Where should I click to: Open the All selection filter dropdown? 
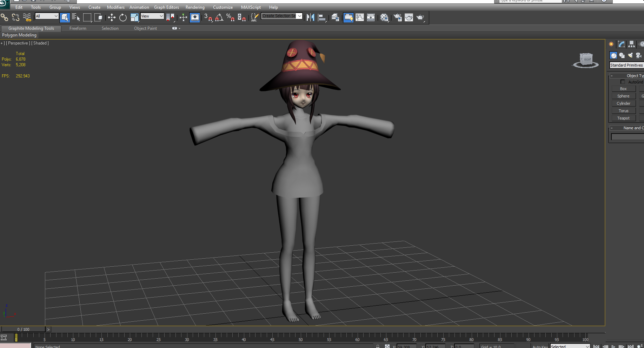point(47,16)
